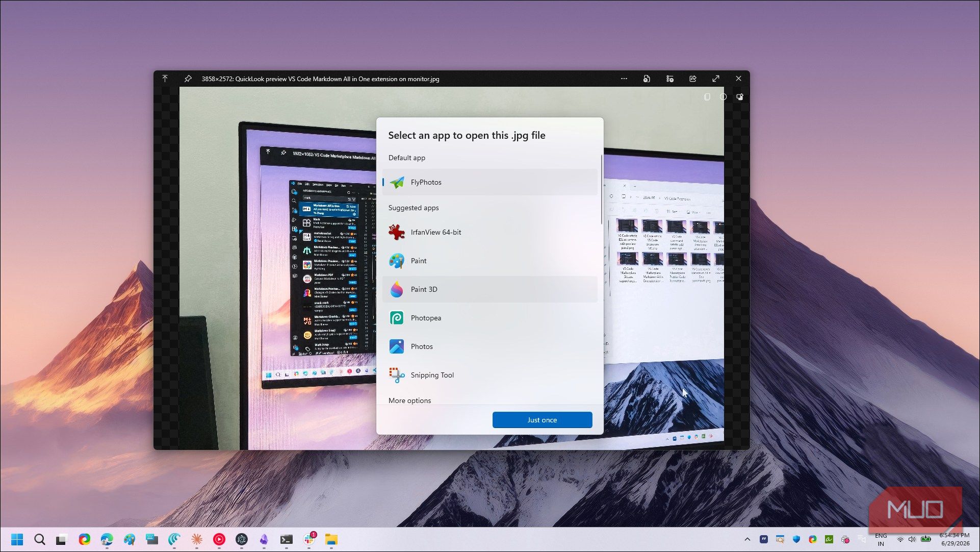Open Task View from the taskbar
The height and width of the screenshot is (552, 980).
click(x=62, y=539)
